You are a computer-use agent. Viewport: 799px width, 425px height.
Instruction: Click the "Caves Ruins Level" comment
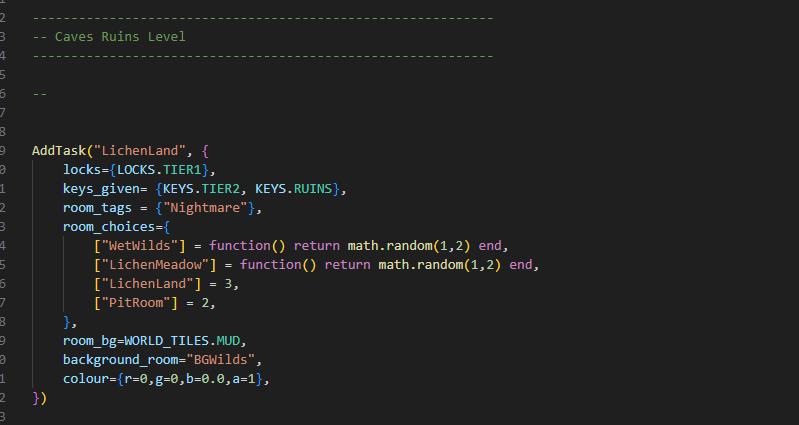coord(109,37)
